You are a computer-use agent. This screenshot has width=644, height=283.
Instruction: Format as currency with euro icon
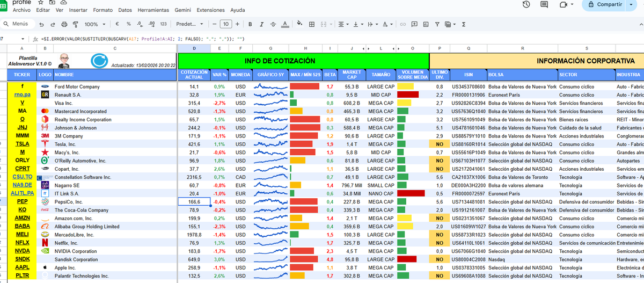[118, 24]
